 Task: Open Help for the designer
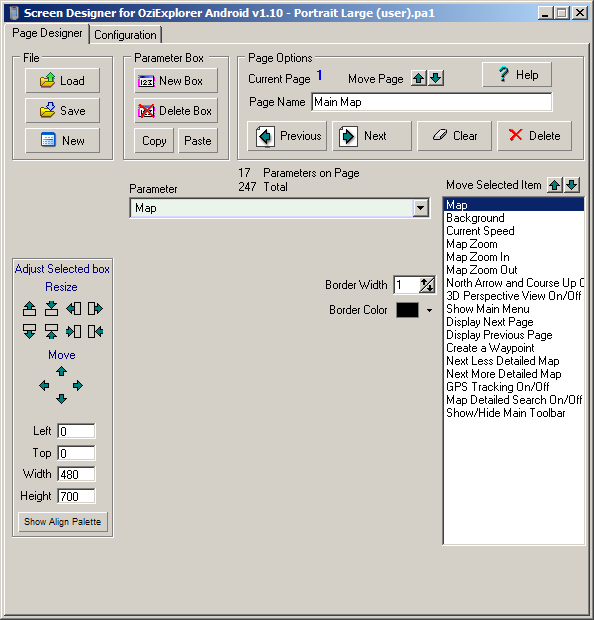coord(517,74)
